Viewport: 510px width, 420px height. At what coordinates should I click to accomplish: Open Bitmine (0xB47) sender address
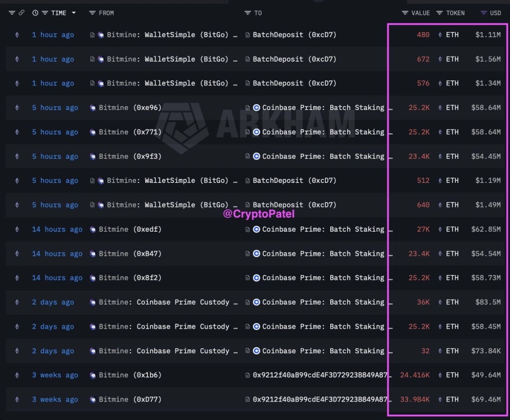(x=130, y=254)
